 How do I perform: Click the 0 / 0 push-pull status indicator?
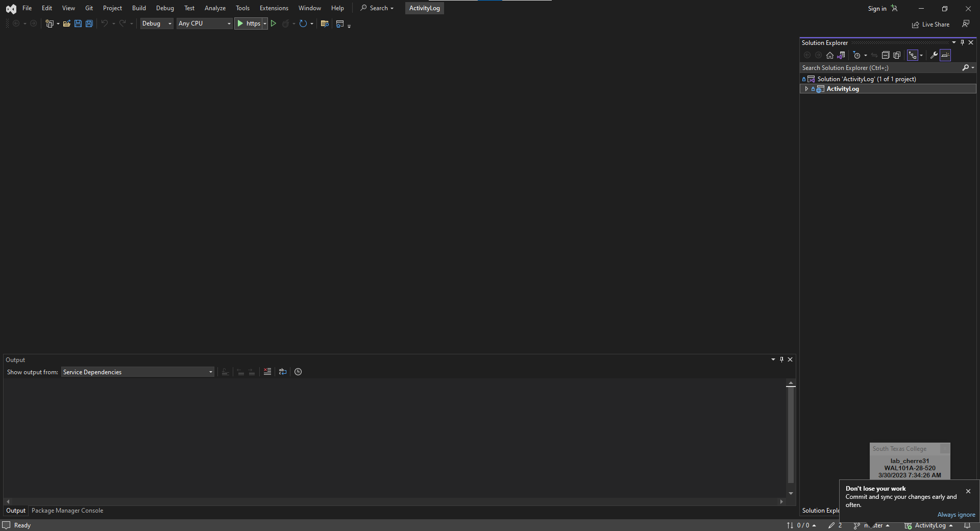(x=801, y=525)
